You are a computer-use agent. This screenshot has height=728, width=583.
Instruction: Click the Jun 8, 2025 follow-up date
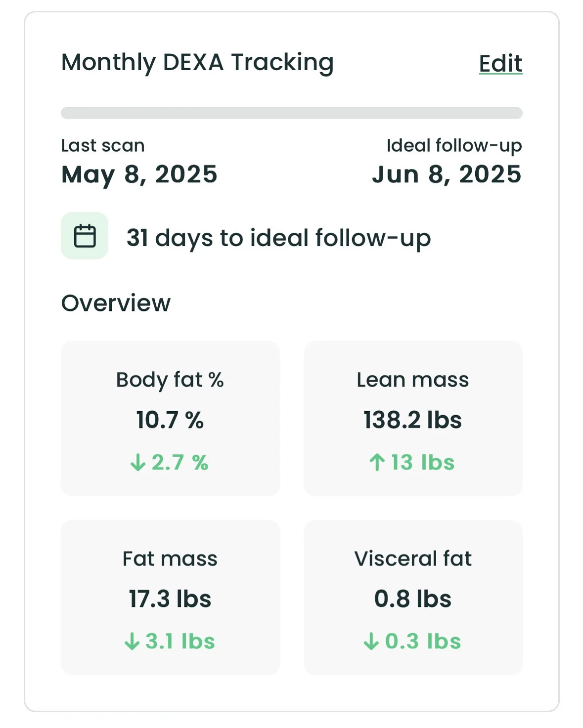(447, 174)
